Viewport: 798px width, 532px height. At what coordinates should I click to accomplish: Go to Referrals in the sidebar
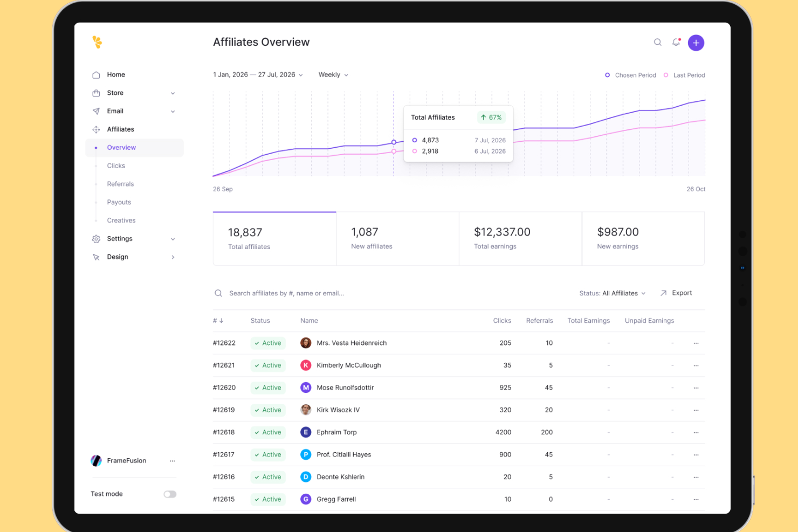click(x=120, y=184)
